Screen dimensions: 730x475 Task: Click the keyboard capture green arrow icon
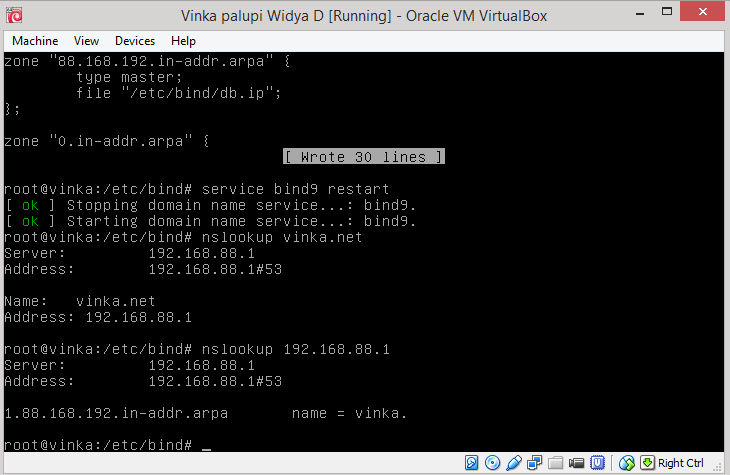click(647, 463)
